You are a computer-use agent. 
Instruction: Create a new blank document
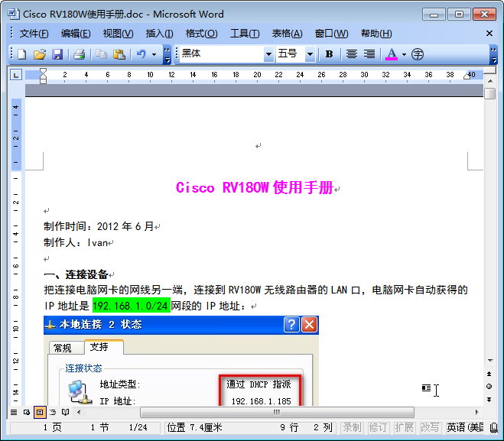click(21, 54)
